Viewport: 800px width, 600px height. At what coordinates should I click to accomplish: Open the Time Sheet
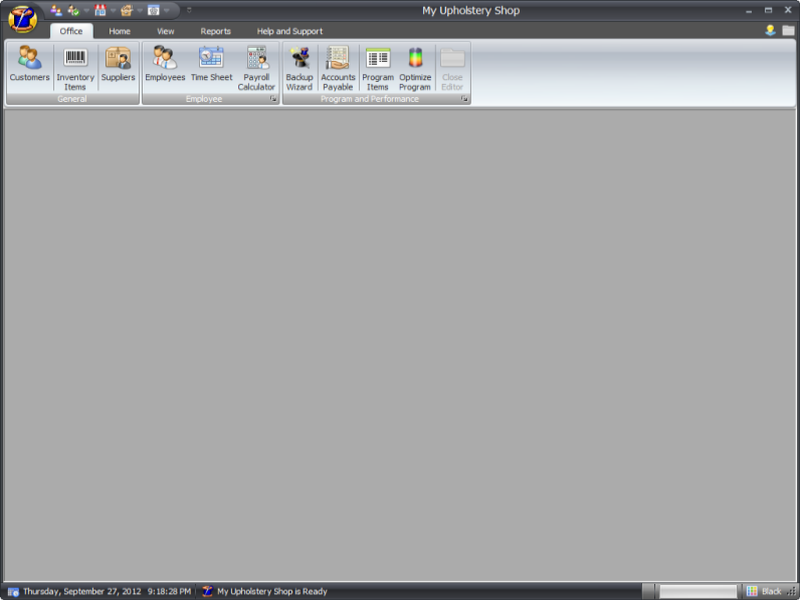[211, 65]
